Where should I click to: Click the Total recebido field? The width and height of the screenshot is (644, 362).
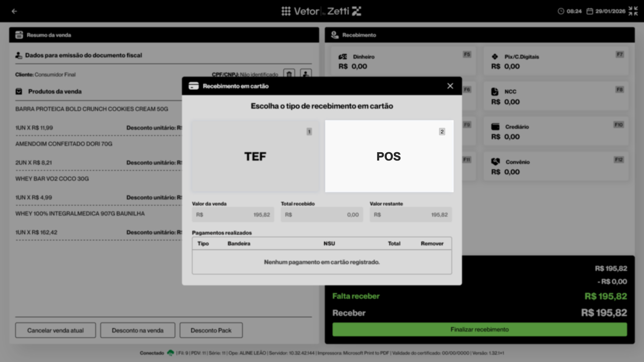click(322, 215)
